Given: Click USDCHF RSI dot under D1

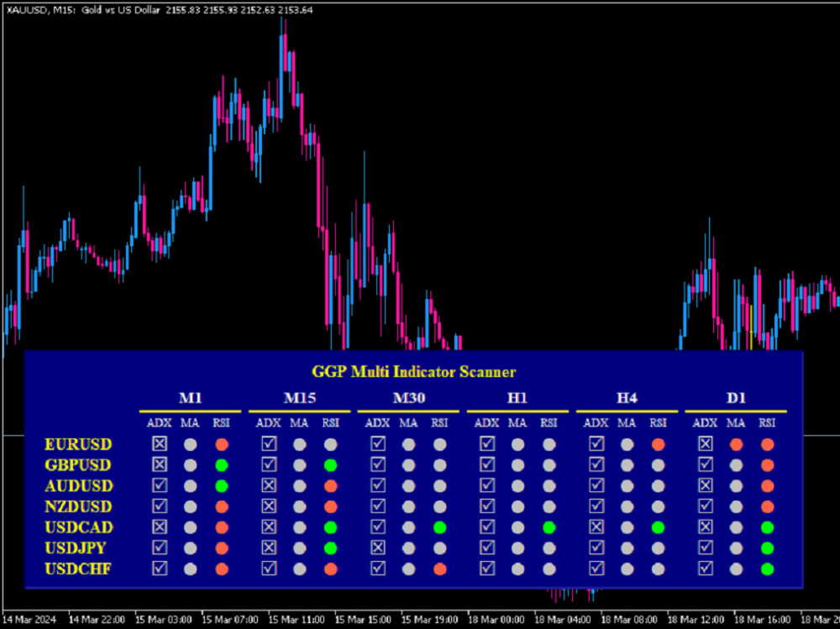Looking at the screenshot, I should point(768,569).
